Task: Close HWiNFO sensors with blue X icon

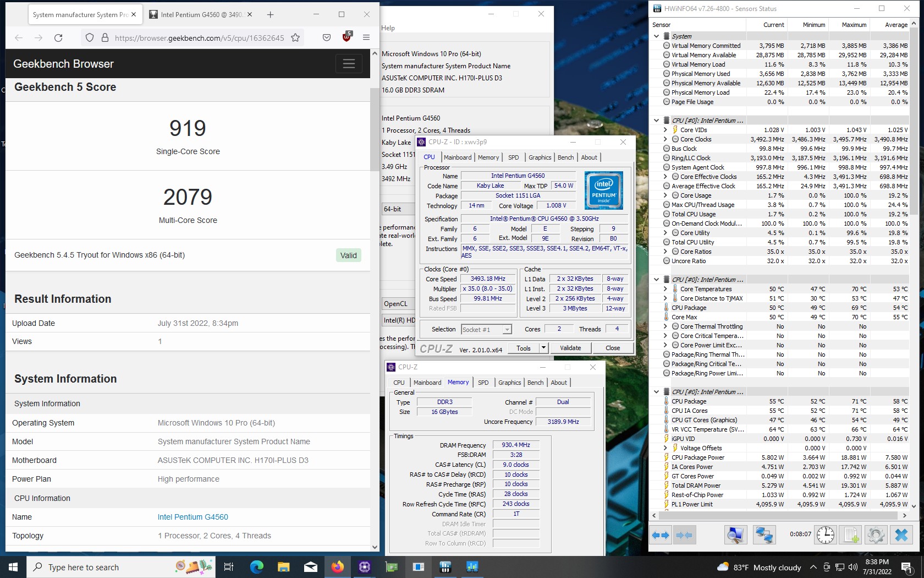Action: coord(901,535)
